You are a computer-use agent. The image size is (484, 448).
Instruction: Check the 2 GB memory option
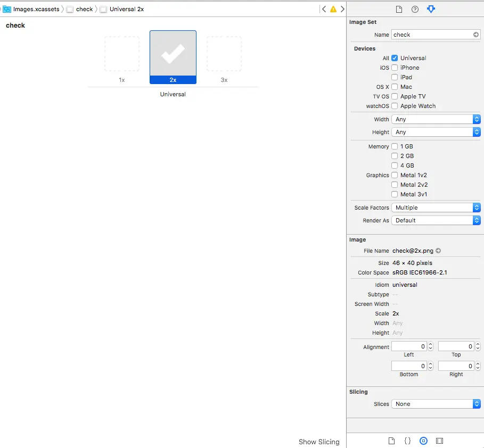click(x=395, y=156)
